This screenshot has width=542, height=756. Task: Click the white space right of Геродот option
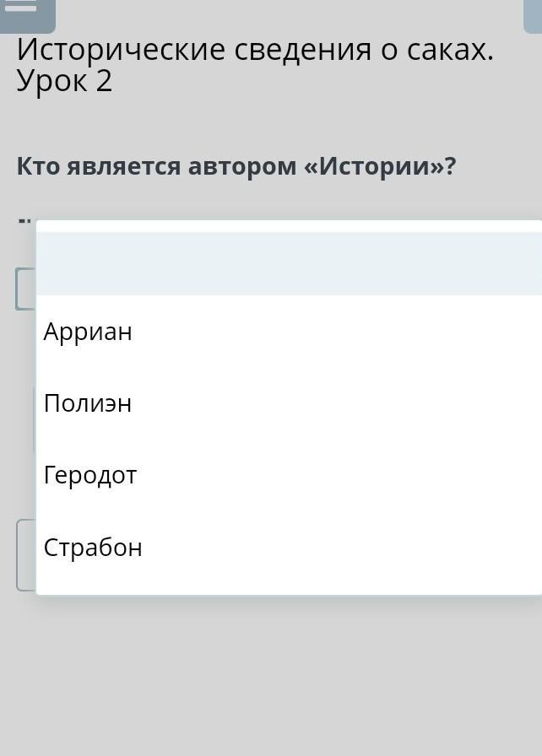(338, 475)
